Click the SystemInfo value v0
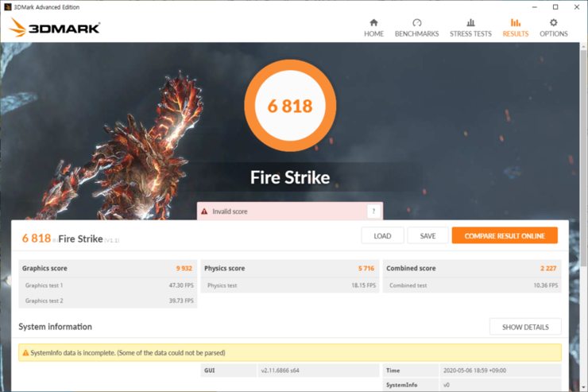588x392 pixels. pos(447,385)
